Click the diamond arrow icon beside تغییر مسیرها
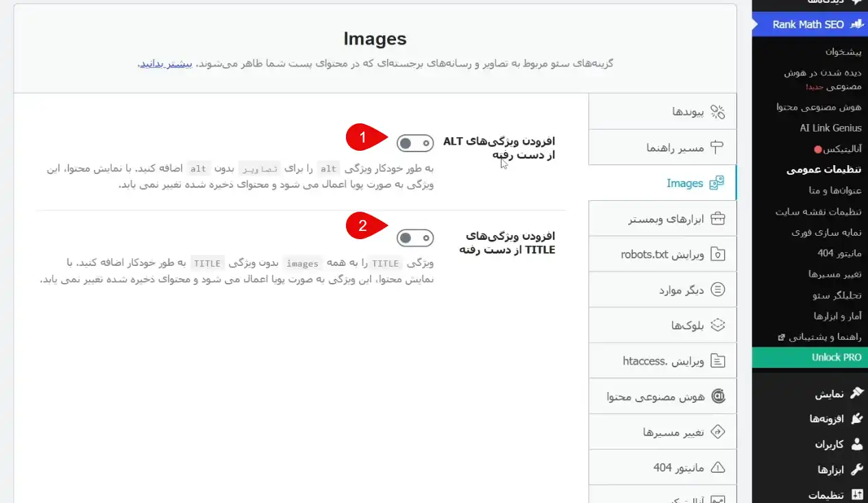 pos(717,432)
